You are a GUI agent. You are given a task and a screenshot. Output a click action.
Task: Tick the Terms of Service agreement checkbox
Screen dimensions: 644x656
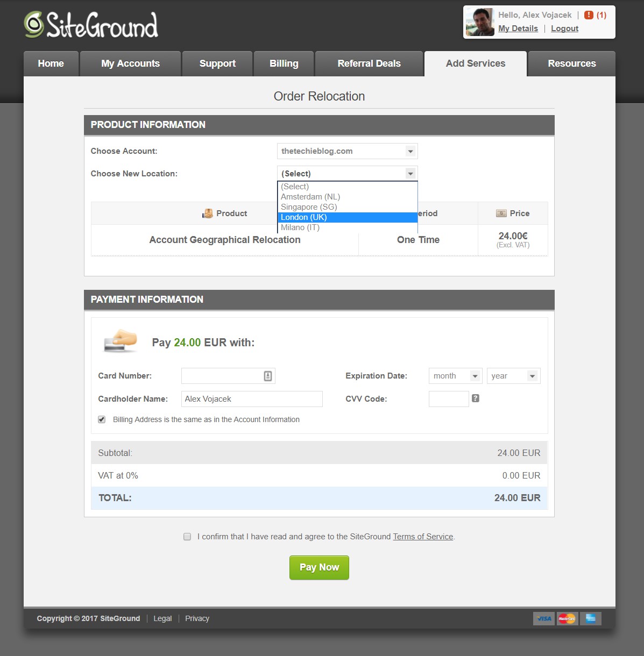tap(187, 537)
